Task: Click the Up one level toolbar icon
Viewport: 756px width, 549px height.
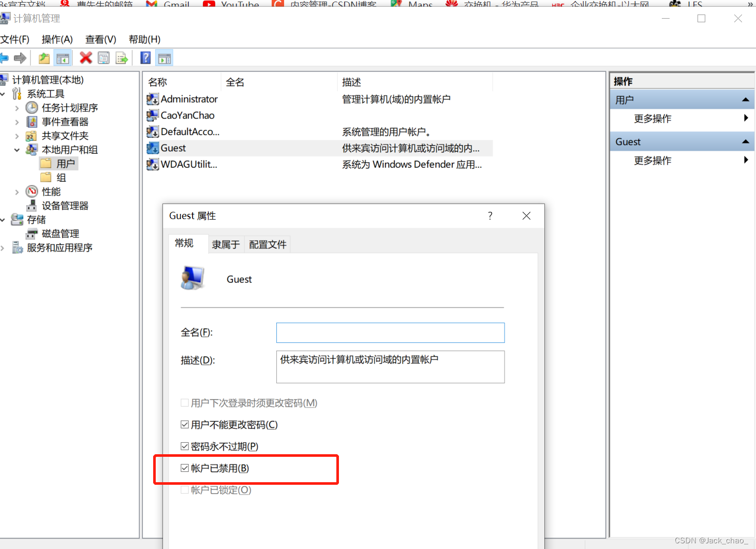Action: pyautogui.click(x=45, y=58)
